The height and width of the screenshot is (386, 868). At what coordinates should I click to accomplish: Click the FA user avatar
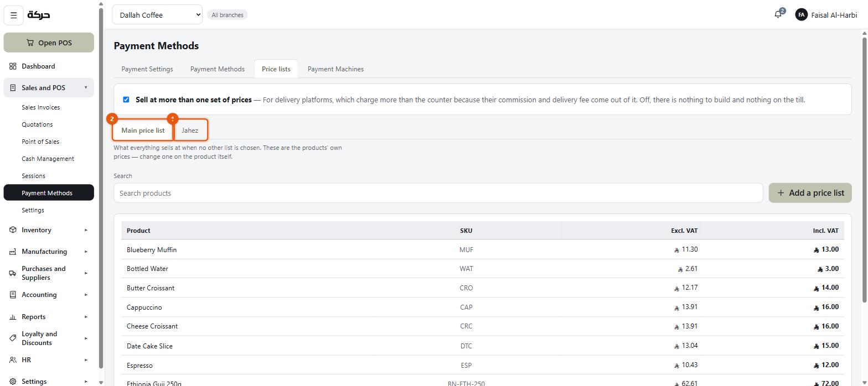pos(801,15)
